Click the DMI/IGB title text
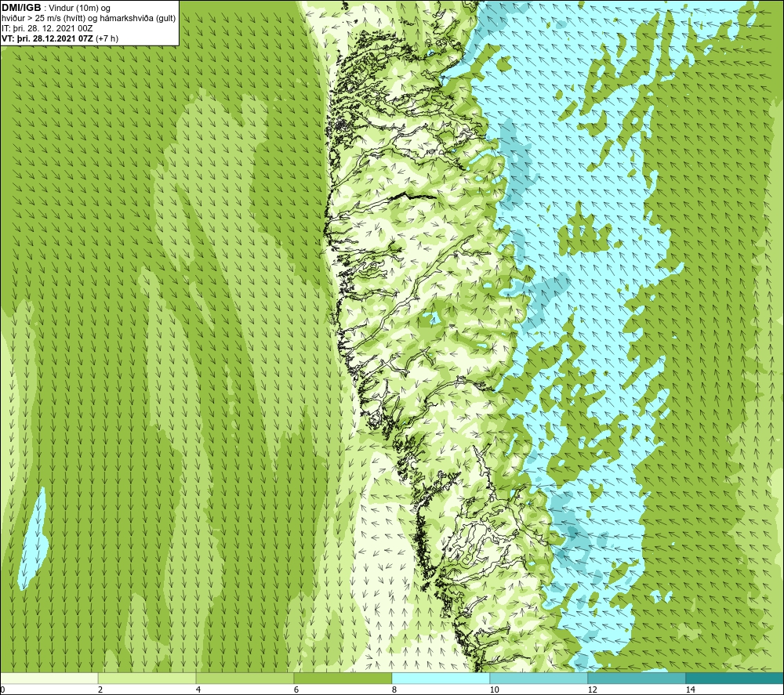Image resolution: width=784 pixels, height=695 pixels. click(21, 8)
